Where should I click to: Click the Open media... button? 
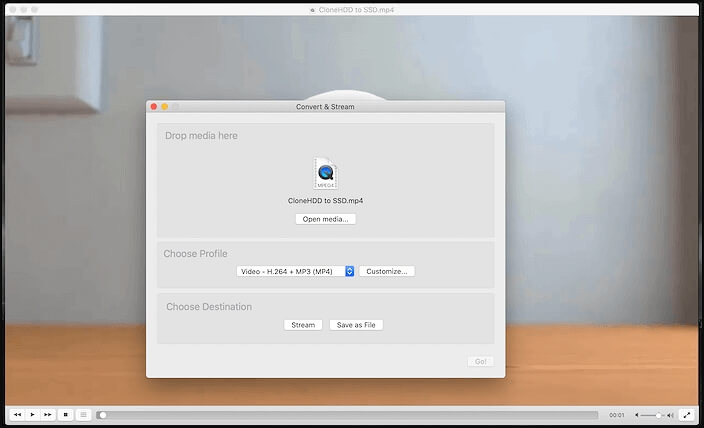[x=325, y=219]
